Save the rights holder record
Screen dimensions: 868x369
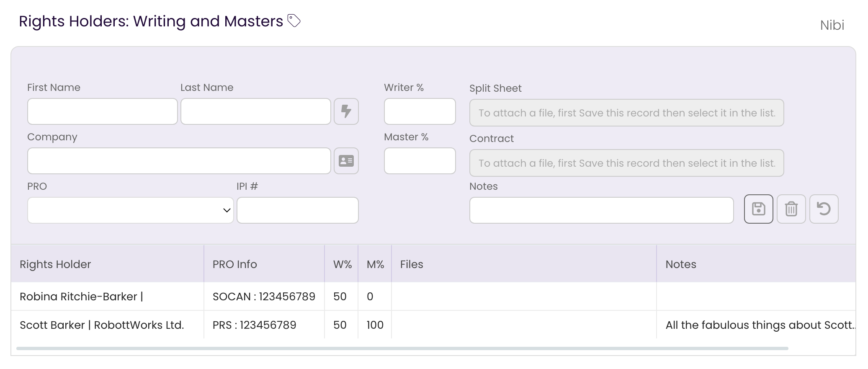tap(759, 209)
